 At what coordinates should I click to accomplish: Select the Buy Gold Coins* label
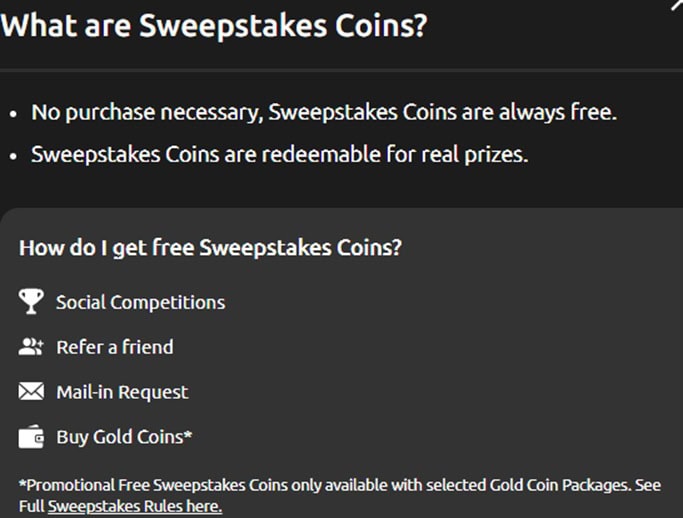124,437
